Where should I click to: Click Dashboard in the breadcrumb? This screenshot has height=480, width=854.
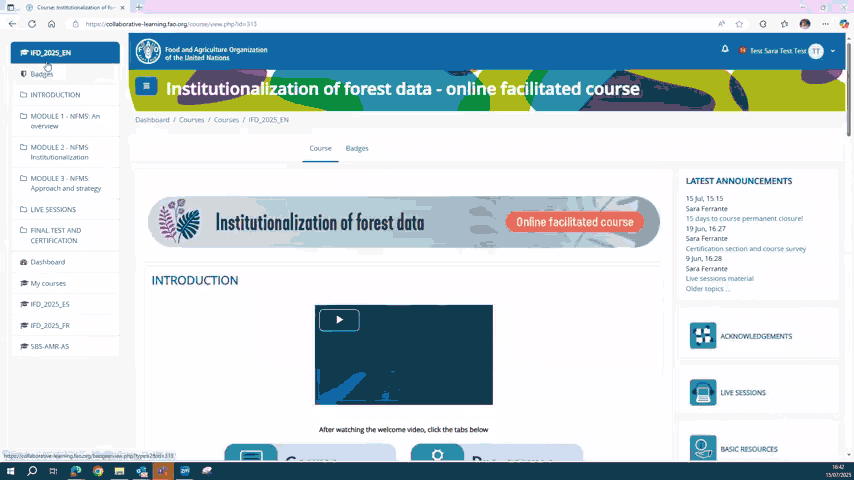coord(152,120)
